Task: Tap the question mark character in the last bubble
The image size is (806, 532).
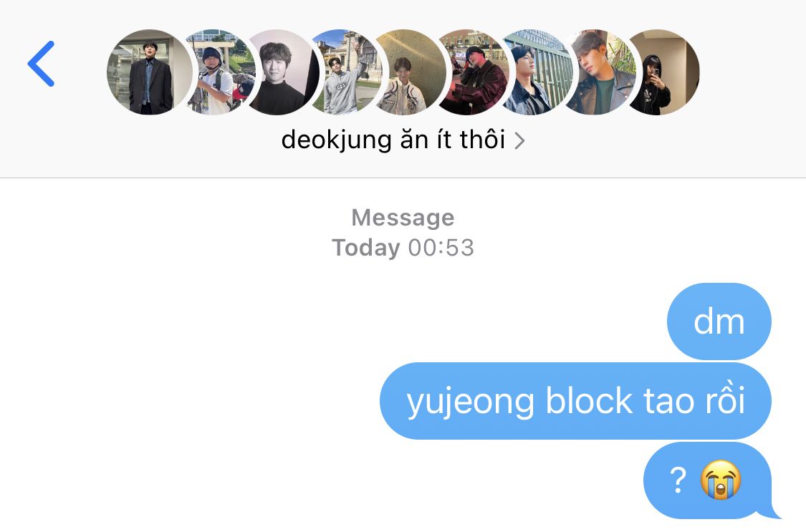Action: (678, 480)
